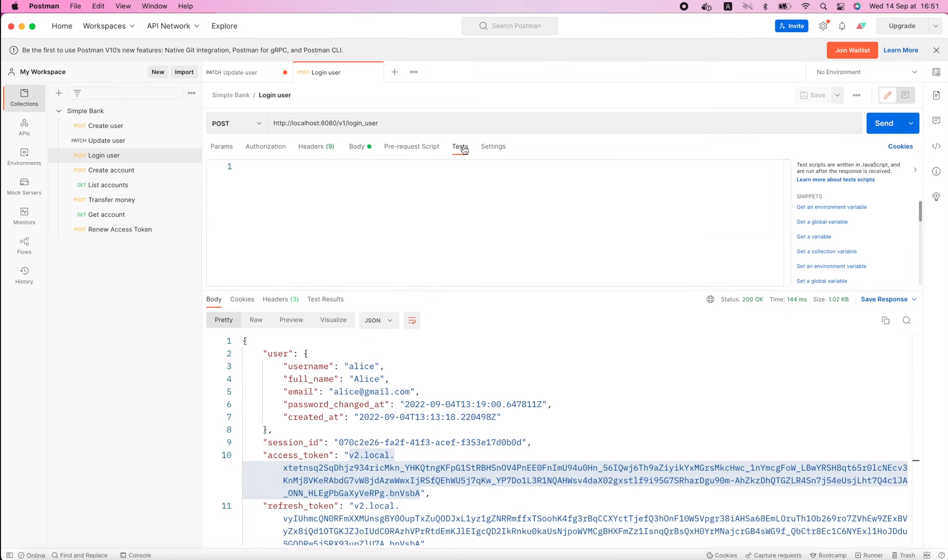The width and height of the screenshot is (948, 560).
Task: Open the comments icon in right sidebar
Action: [936, 121]
